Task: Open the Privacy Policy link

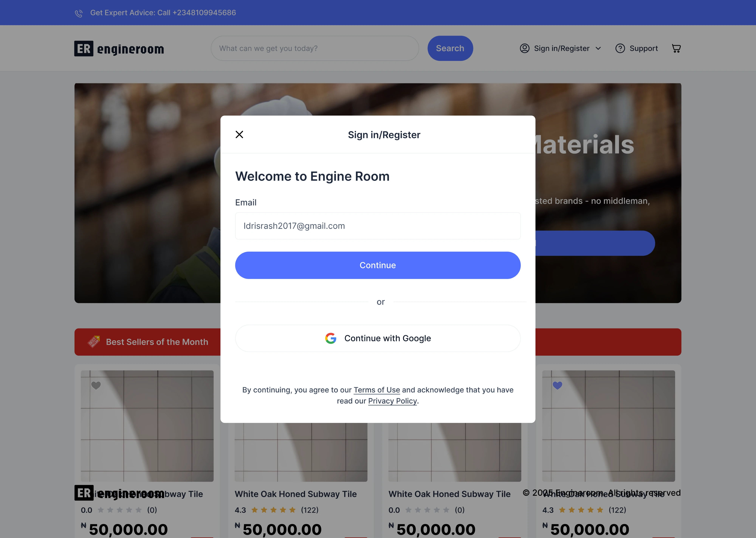Action: (x=393, y=401)
